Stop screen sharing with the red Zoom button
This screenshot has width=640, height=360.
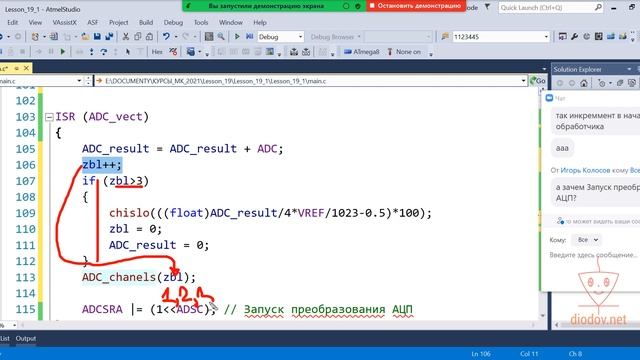(x=416, y=6)
